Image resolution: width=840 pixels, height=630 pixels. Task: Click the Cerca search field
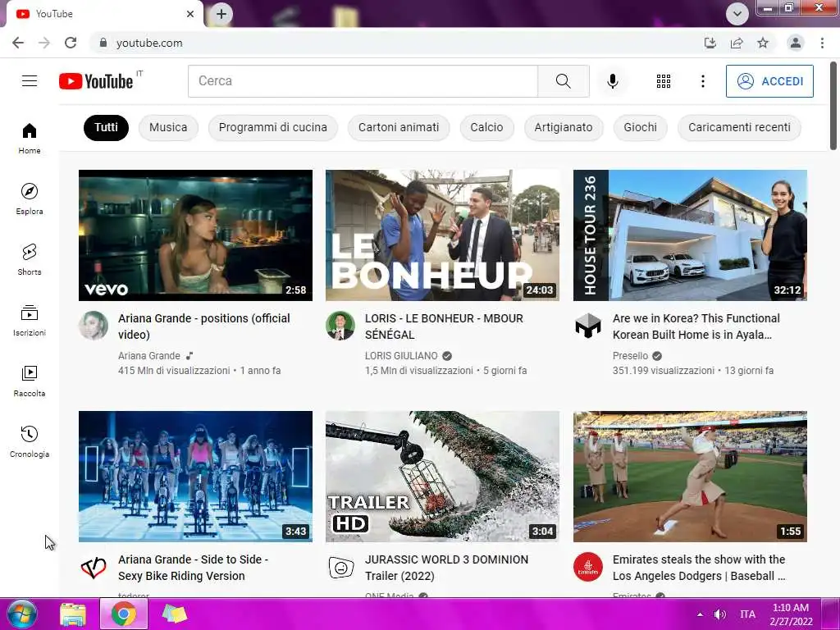point(363,81)
